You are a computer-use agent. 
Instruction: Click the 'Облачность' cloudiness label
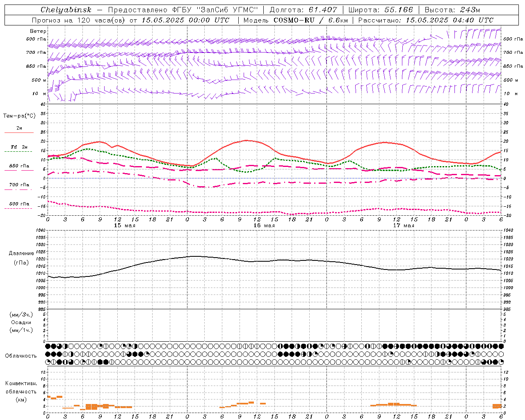[21, 356]
